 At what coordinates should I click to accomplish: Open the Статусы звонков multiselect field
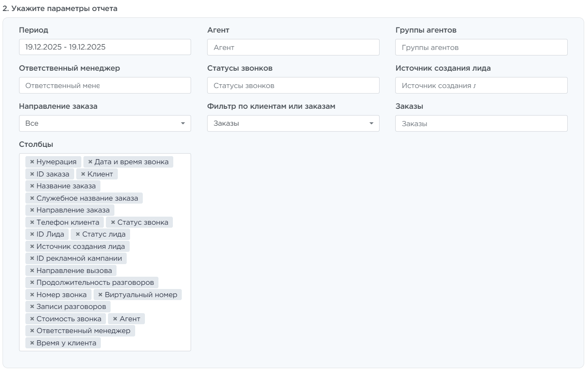pos(293,85)
